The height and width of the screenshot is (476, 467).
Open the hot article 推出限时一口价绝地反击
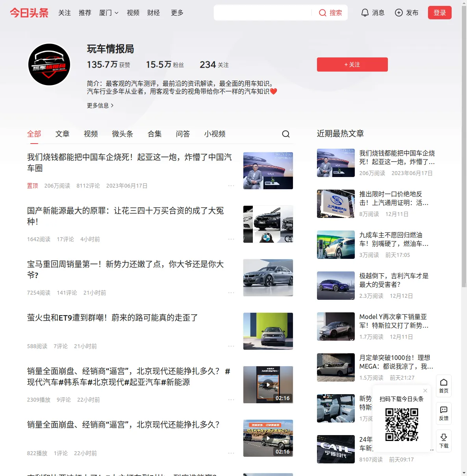coord(394,198)
